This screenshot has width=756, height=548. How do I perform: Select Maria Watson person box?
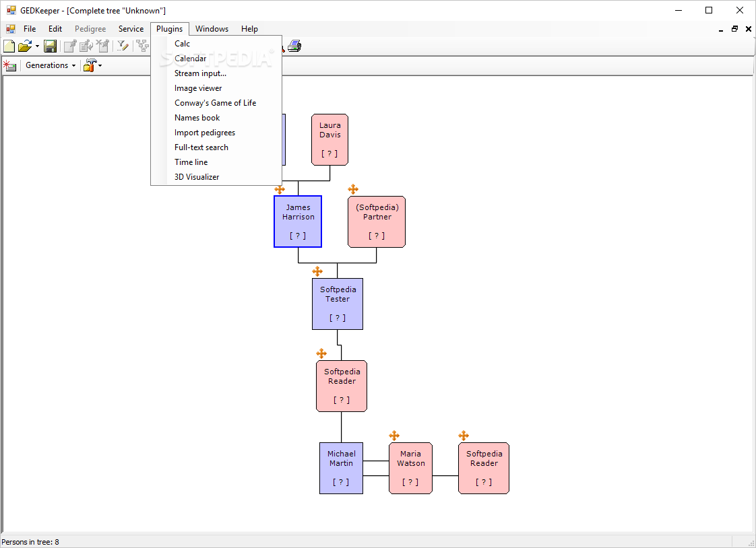click(x=411, y=468)
